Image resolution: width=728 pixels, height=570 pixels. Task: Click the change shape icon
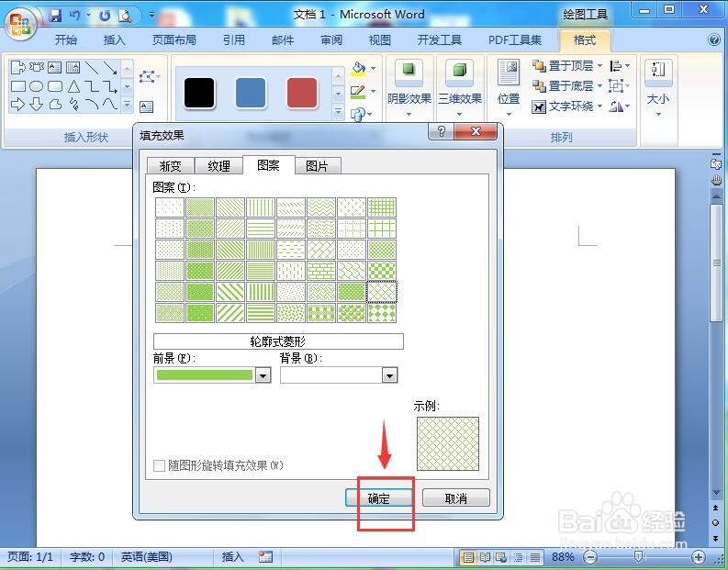(357, 114)
